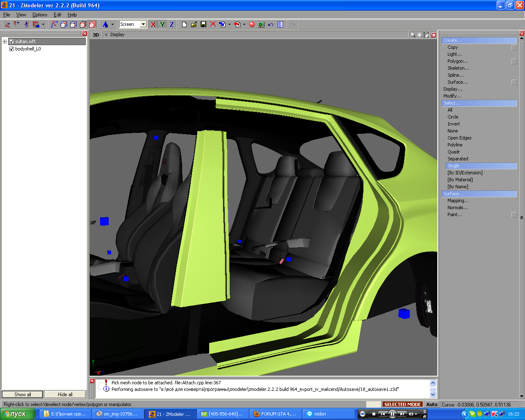The width and height of the screenshot is (525, 420).
Task: Toggle the Y axis constraint
Action: [x=162, y=25]
